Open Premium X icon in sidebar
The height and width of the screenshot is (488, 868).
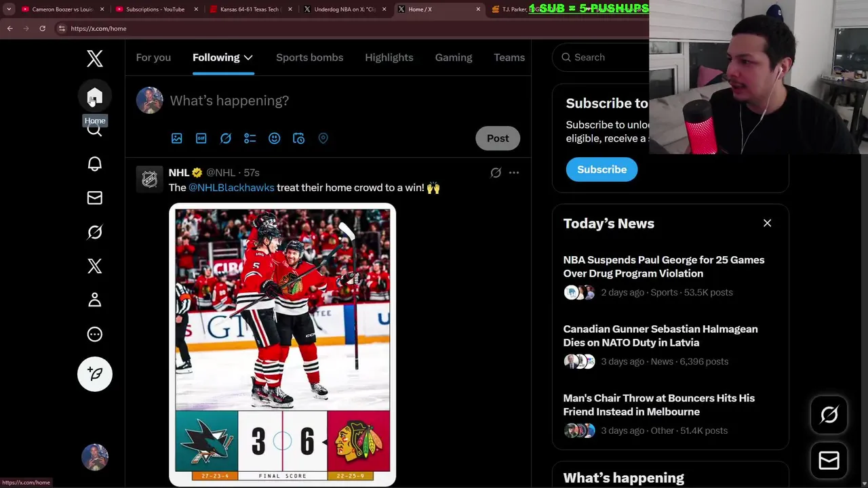pyautogui.click(x=95, y=266)
